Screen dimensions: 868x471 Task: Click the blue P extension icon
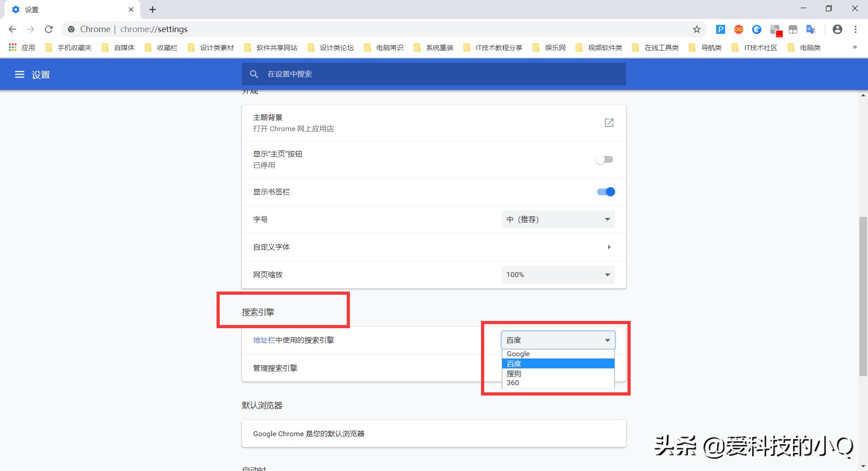pyautogui.click(x=720, y=29)
